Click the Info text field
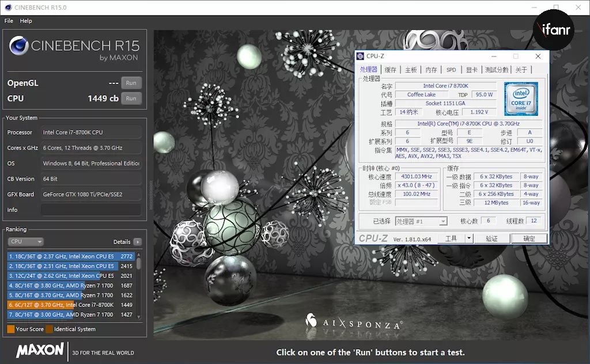Image resolution: width=590 pixels, height=364 pixels. 90,210
